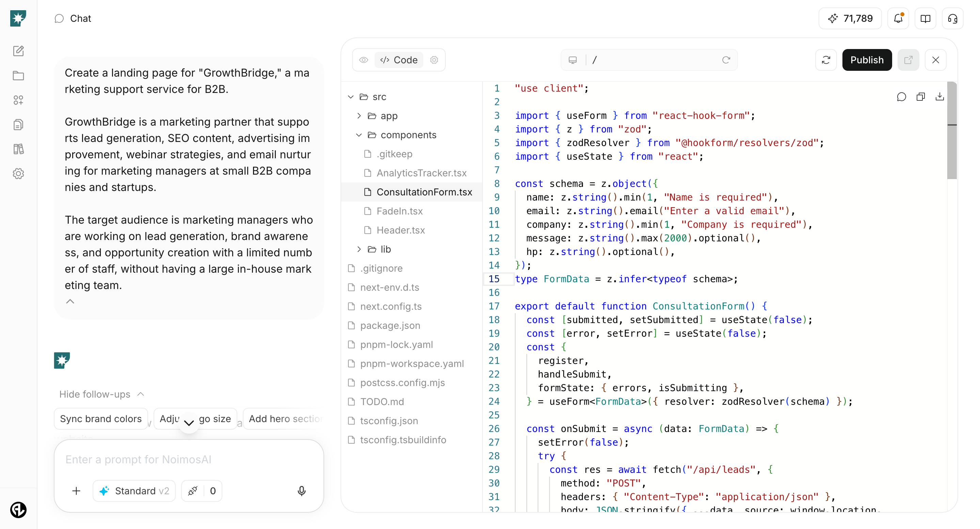Image resolution: width=980 pixels, height=529 pixels.
Task: Open the documents icon in sidebar
Action: (18, 125)
